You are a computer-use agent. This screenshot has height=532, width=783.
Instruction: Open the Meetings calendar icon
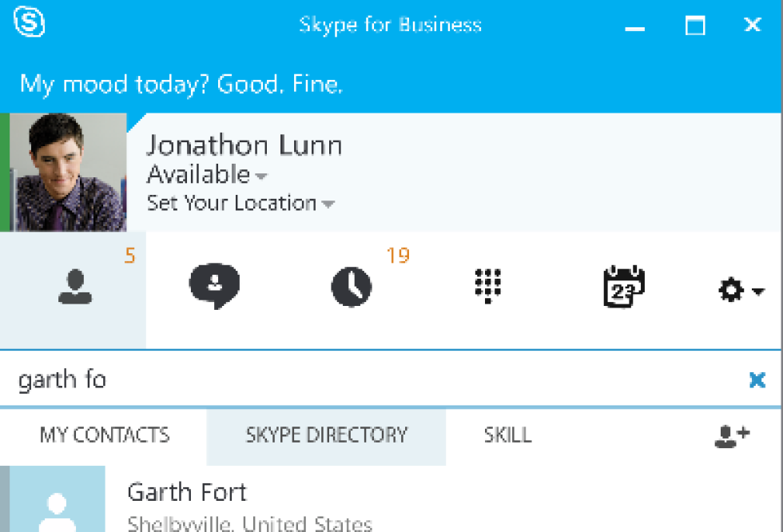[x=623, y=287]
